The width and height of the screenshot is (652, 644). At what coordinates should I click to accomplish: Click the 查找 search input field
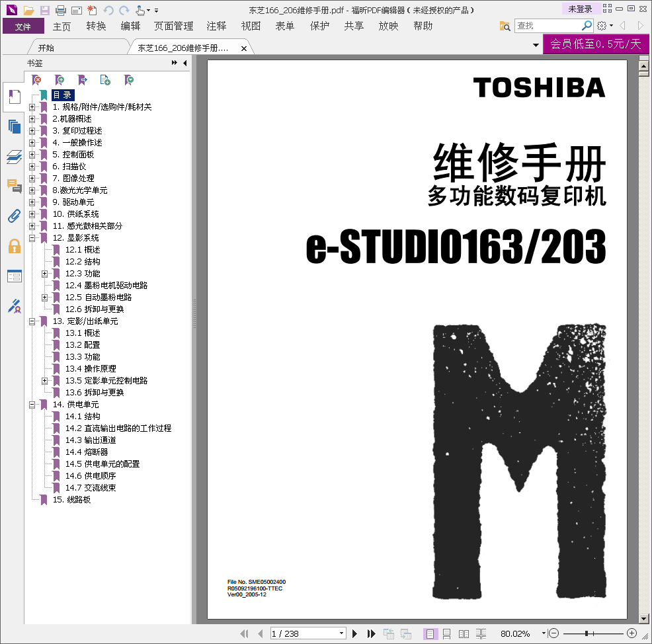click(548, 26)
